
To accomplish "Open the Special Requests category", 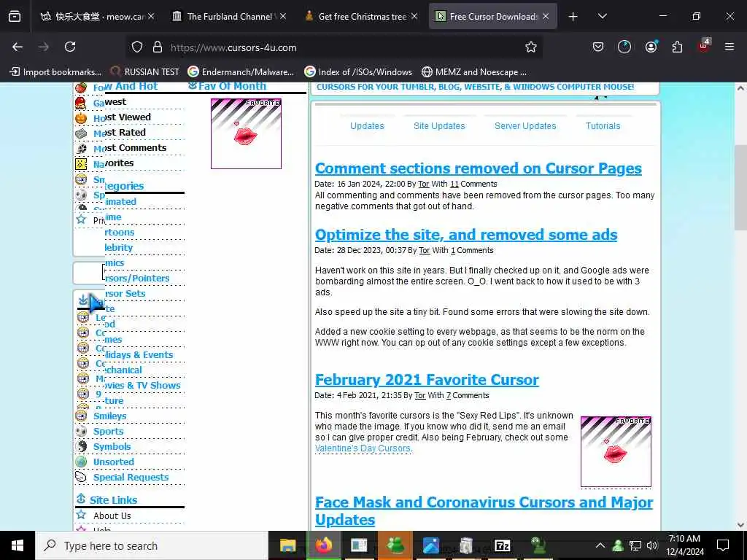I will click(131, 477).
